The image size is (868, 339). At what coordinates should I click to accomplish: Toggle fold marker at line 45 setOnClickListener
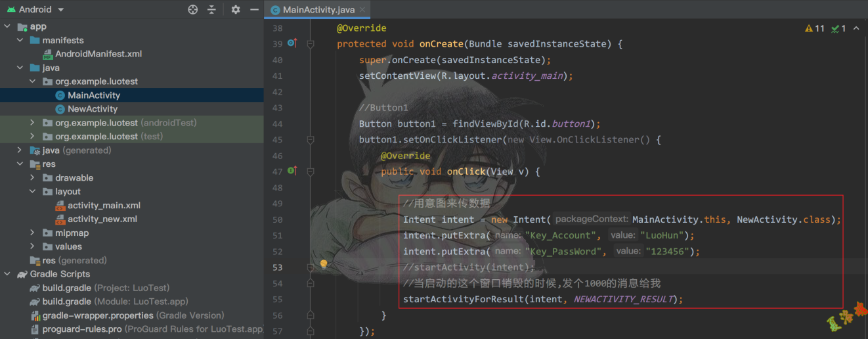click(x=311, y=140)
